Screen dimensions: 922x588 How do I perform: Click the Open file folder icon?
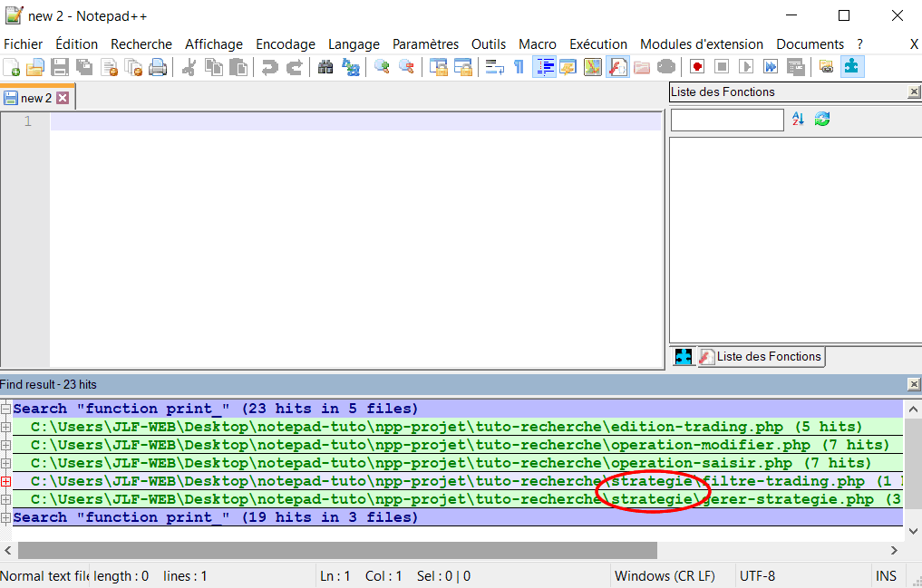pyautogui.click(x=35, y=67)
